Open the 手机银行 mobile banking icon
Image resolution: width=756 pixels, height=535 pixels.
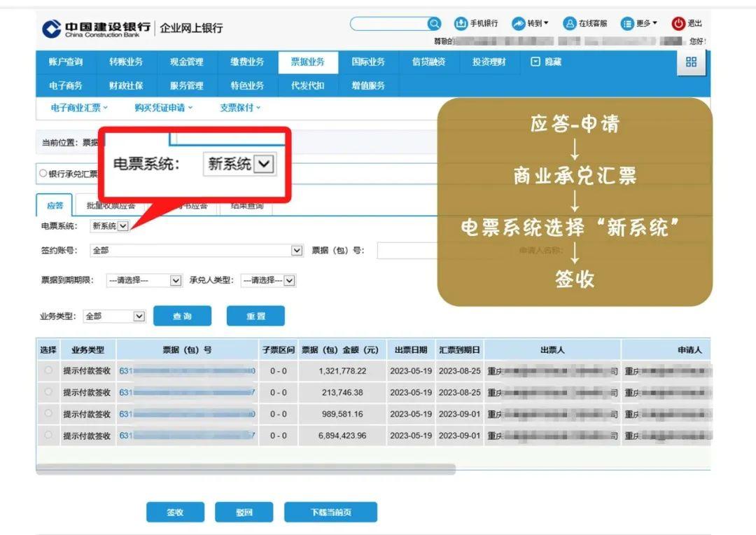click(461, 23)
